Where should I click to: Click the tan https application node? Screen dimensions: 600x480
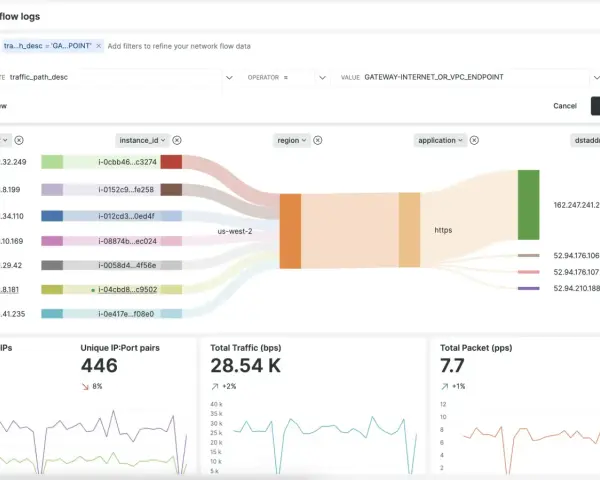pos(409,230)
